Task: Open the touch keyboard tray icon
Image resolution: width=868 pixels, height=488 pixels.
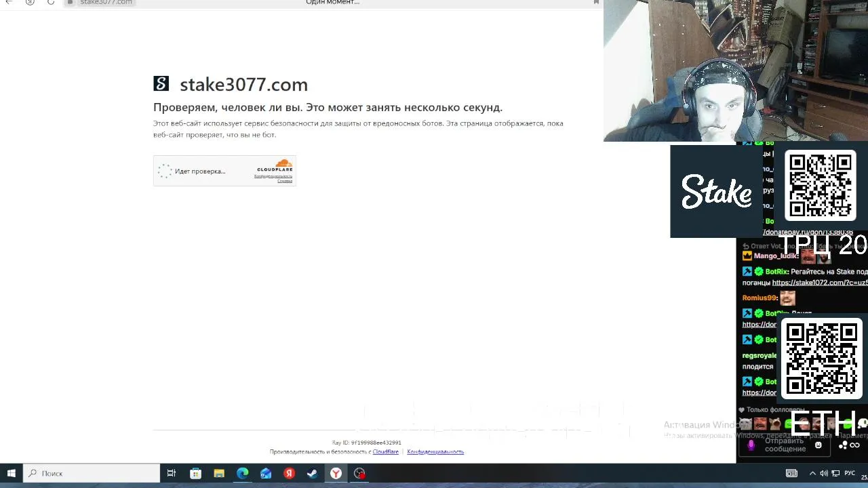Action: (x=791, y=473)
